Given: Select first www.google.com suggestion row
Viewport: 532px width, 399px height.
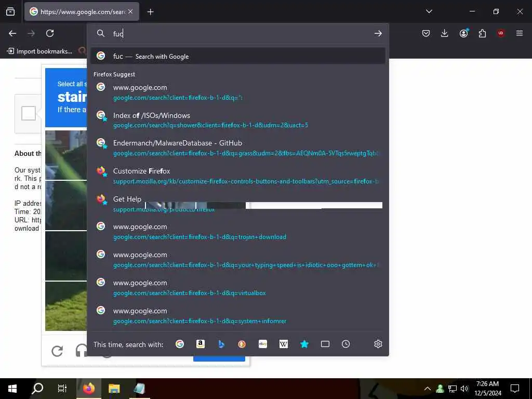Looking at the screenshot, I should 238,92.
